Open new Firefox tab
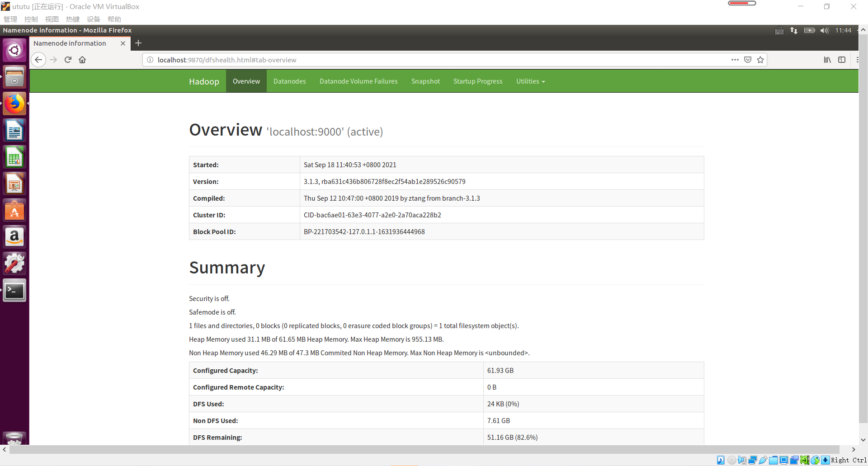This screenshot has width=868, height=466. click(138, 43)
